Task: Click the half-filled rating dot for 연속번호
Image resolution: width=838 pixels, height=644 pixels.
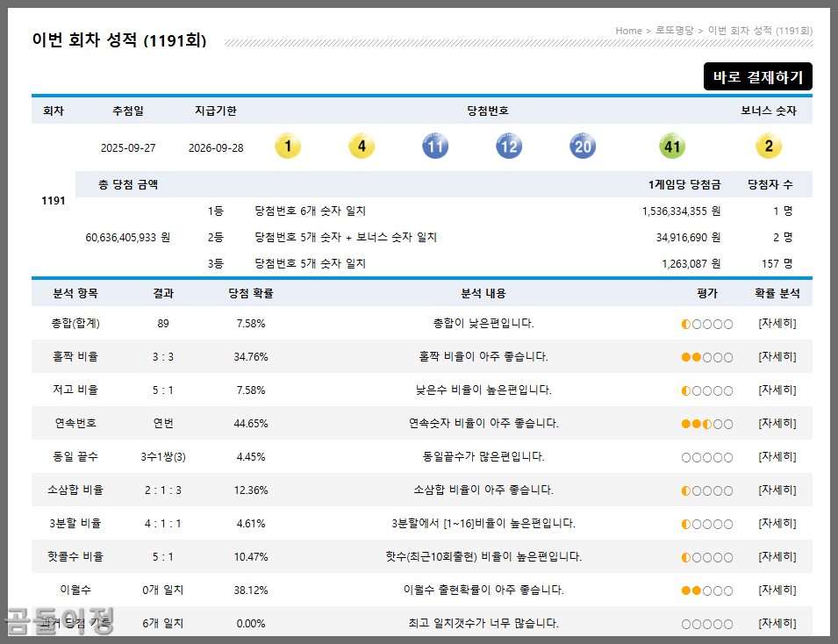Action: [707, 423]
